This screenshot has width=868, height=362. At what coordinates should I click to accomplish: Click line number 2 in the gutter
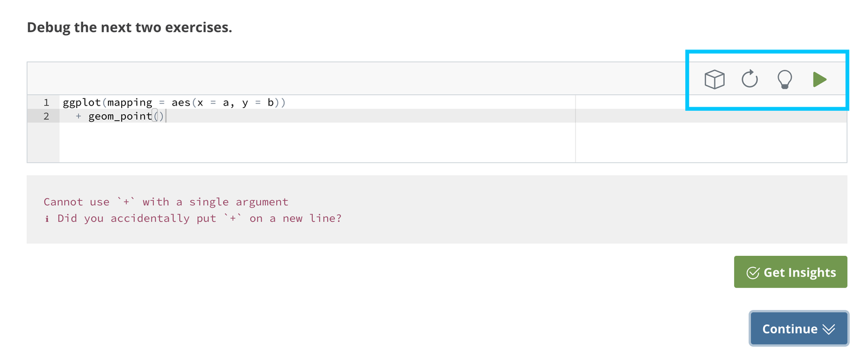click(x=46, y=116)
